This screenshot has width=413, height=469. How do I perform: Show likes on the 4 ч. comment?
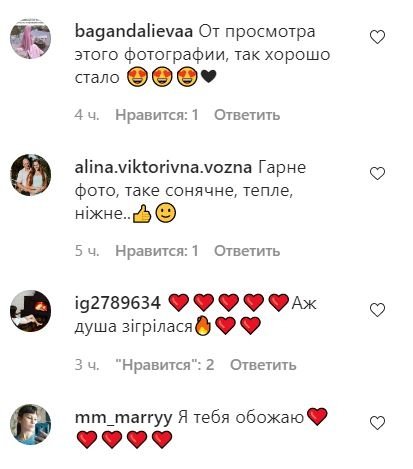coord(157,115)
